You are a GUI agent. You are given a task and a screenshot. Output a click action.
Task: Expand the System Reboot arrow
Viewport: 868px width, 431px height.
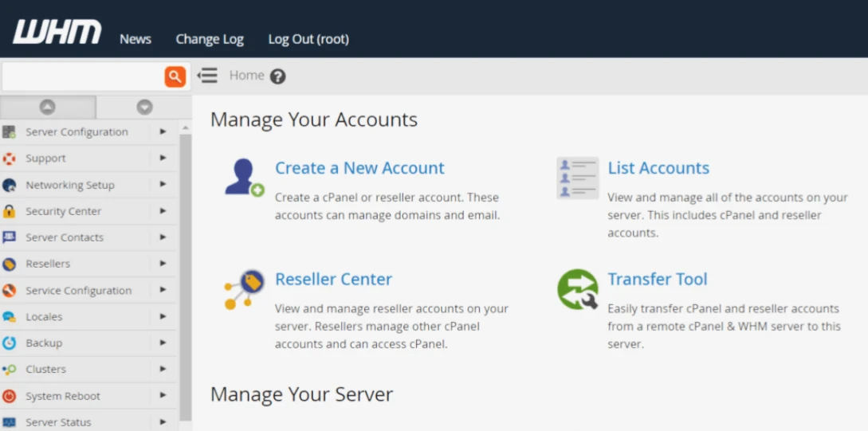[x=163, y=396]
